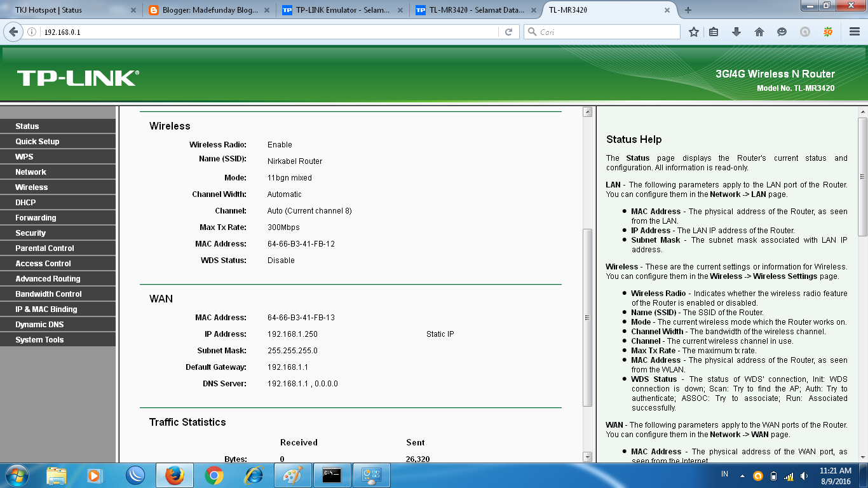
Task: Show hidden system tray icons
Action: tap(742, 476)
